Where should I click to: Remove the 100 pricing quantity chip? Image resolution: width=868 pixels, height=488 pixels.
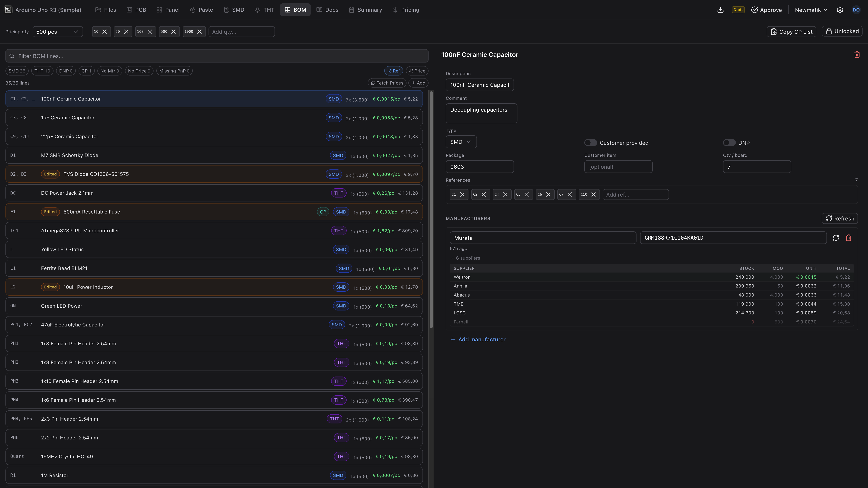point(150,32)
